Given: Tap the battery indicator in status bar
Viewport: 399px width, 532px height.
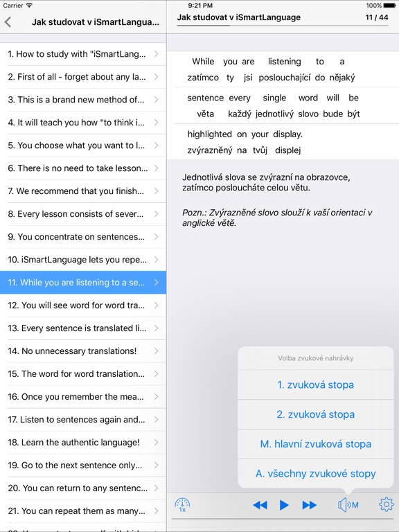Looking at the screenshot, I should click(x=389, y=6).
